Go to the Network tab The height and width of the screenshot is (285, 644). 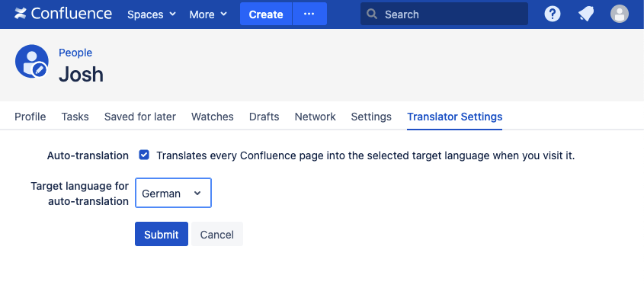click(315, 117)
